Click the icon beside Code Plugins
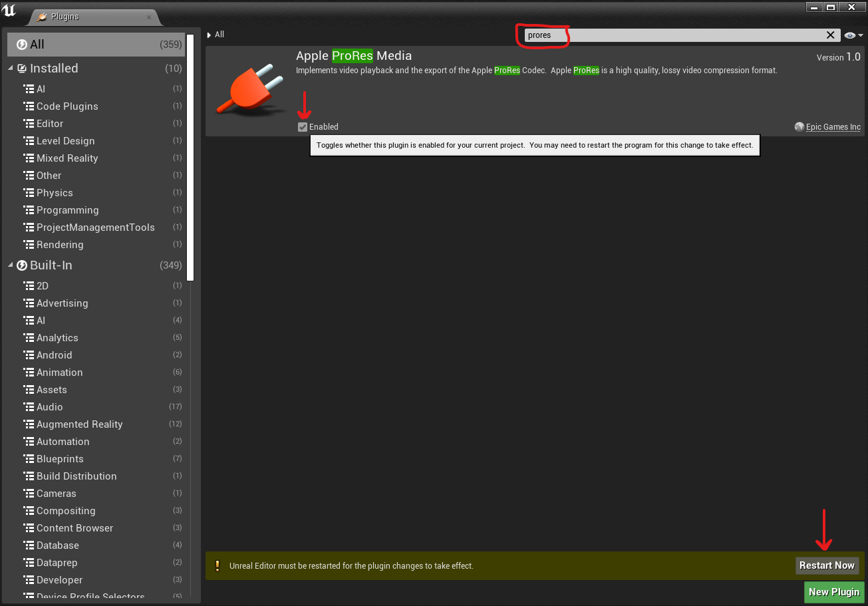Image resolution: width=868 pixels, height=606 pixels. (x=29, y=106)
